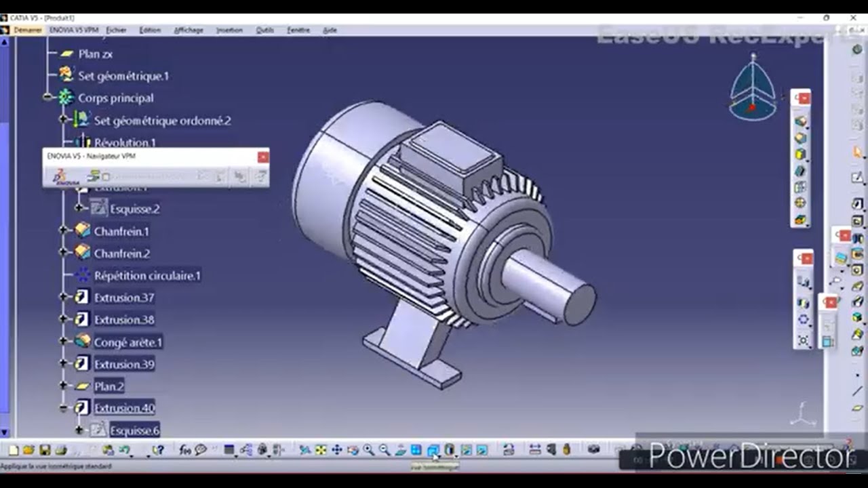868x488 pixels.
Task: Select Répétition circulaire.1 in the tree
Action: point(147,275)
